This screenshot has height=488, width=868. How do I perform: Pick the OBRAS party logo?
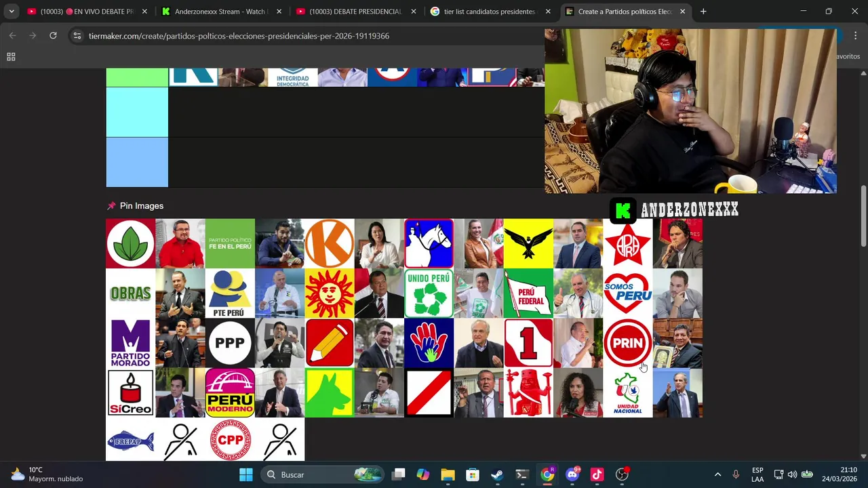[130, 293]
